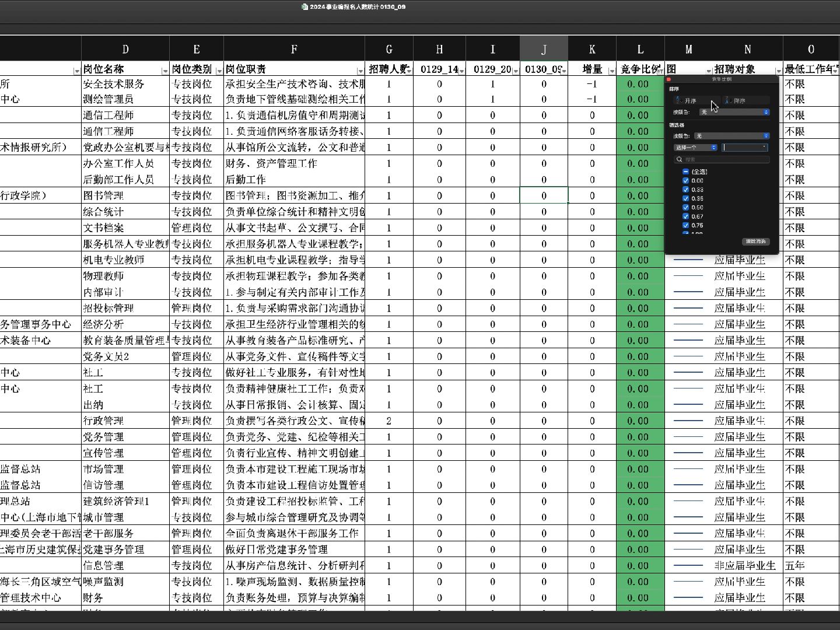Select column J header
This screenshot has height=630, width=840.
544,49
